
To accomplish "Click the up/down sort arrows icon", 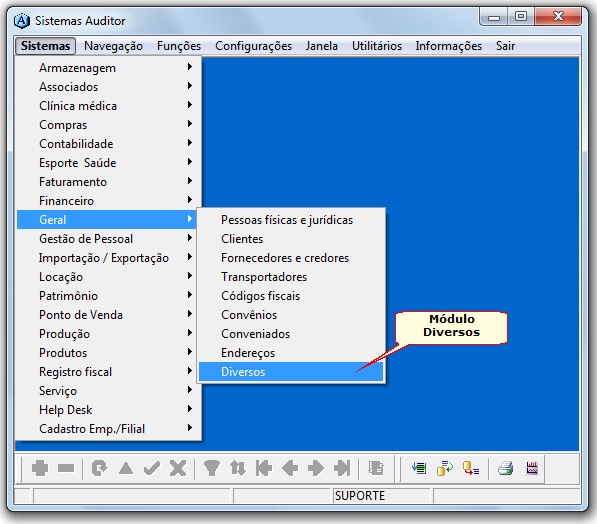I will pyautogui.click(x=238, y=468).
